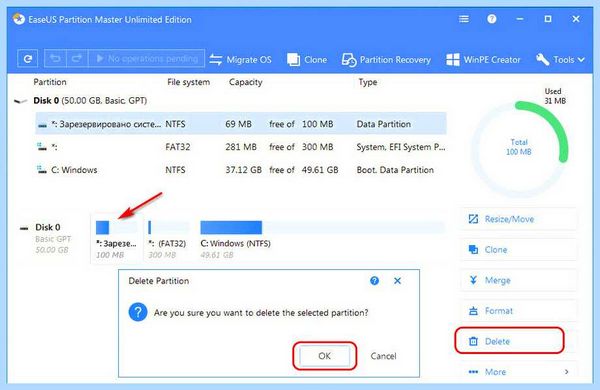
Task: Click Clone in the side action panel
Action: [x=518, y=250]
